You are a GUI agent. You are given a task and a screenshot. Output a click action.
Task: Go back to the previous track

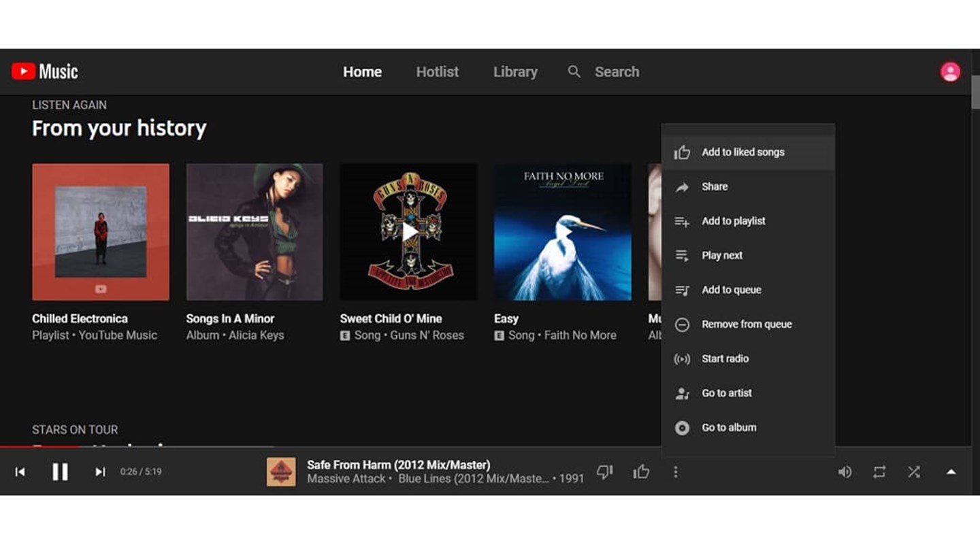[20, 471]
